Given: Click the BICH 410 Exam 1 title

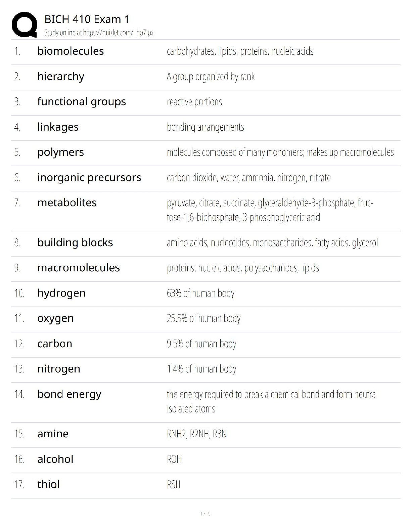Looking at the screenshot, I should 87,19.
